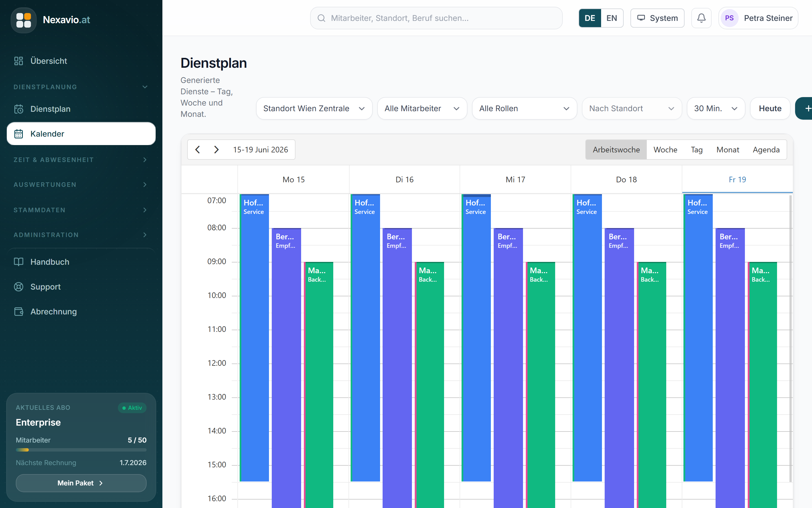
Task: Click the Do 18 day header
Action: click(x=626, y=180)
